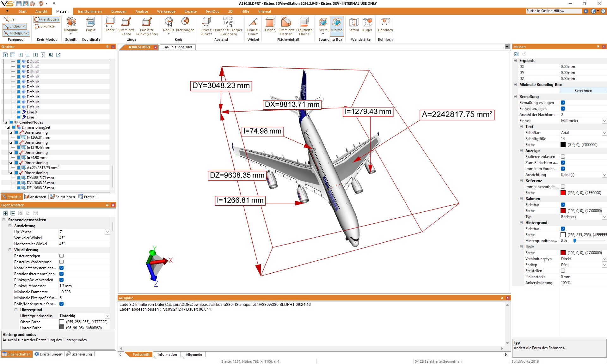Toggle the Bemaßung erzeugen checkbox
The image size is (607, 364).
pos(563,103)
